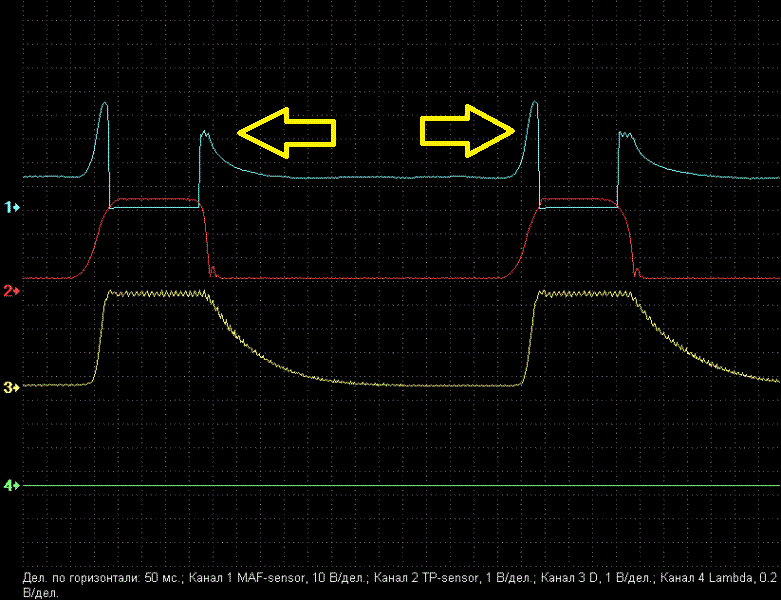Viewport: 781px width, 600px height.
Task: Click the cyan channel 1 marker
Action: 11,207
